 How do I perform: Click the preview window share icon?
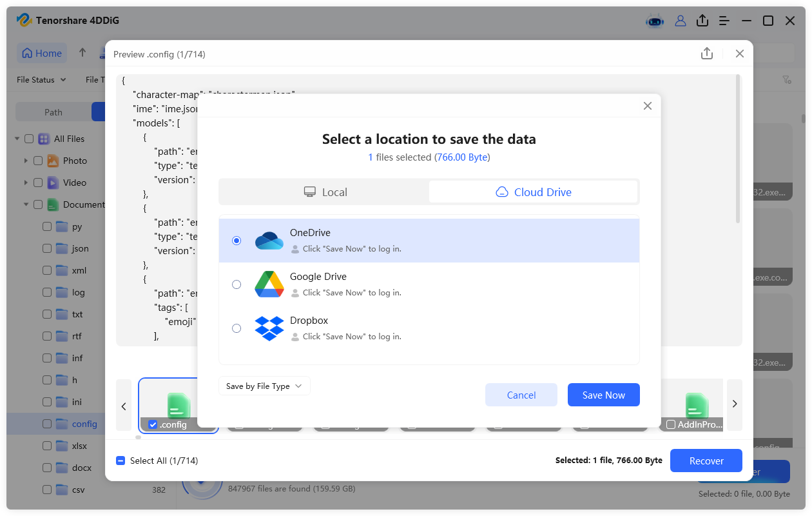tap(707, 54)
